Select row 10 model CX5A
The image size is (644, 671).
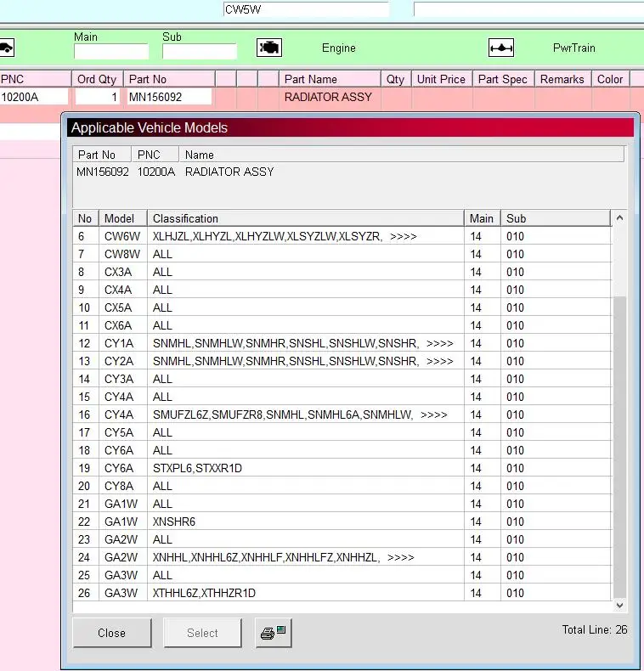click(342, 307)
